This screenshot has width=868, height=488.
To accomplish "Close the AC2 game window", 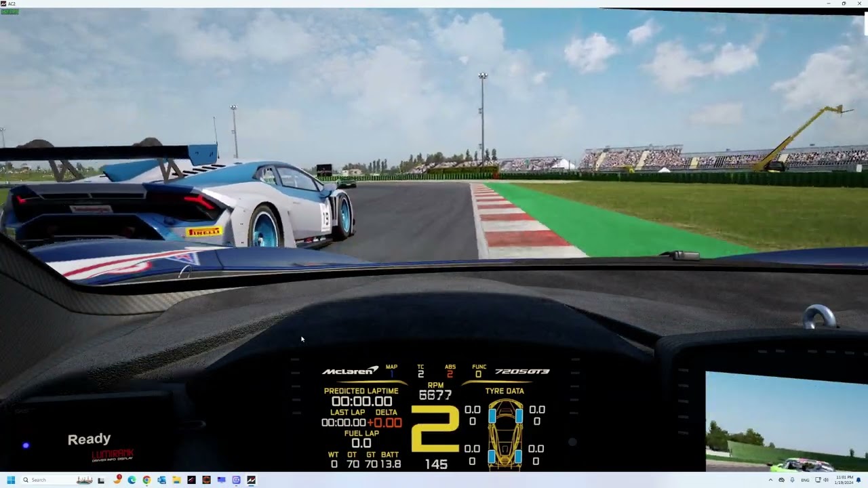I will coord(859,3).
